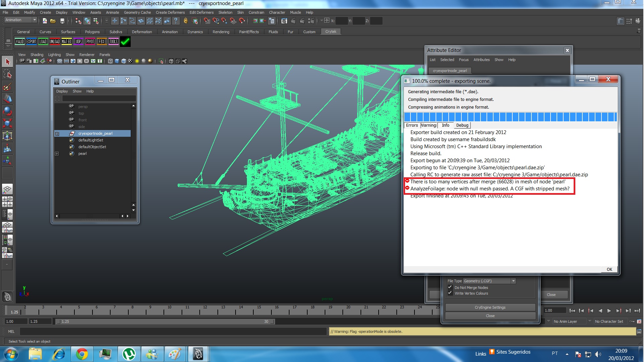Toggle Debug filter in export log
The width and height of the screenshot is (644, 362).
pyautogui.click(x=462, y=125)
